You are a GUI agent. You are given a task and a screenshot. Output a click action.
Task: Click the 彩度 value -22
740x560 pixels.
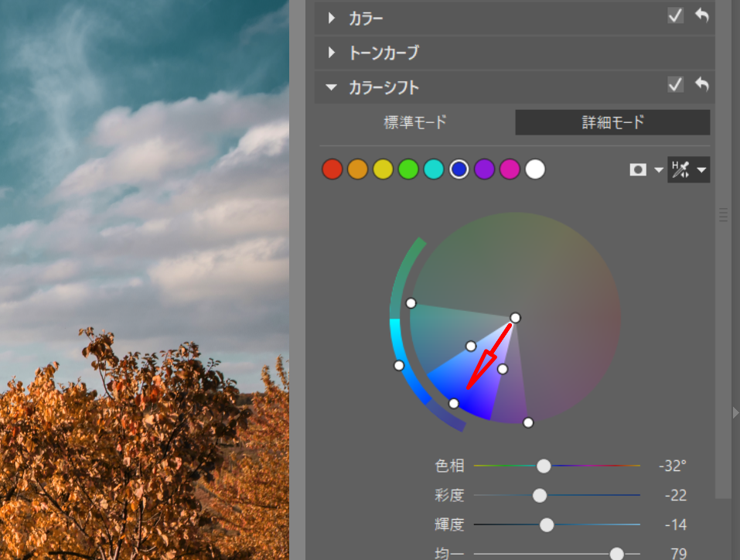coord(675,495)
